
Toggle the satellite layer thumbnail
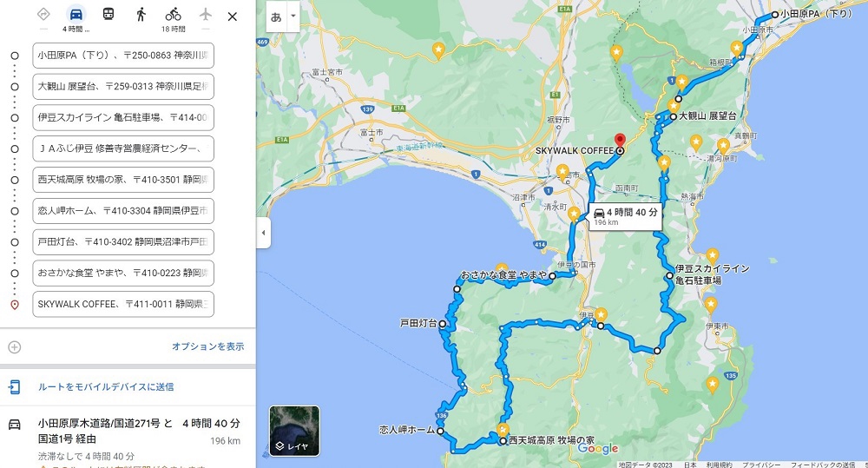coord(294,431)
